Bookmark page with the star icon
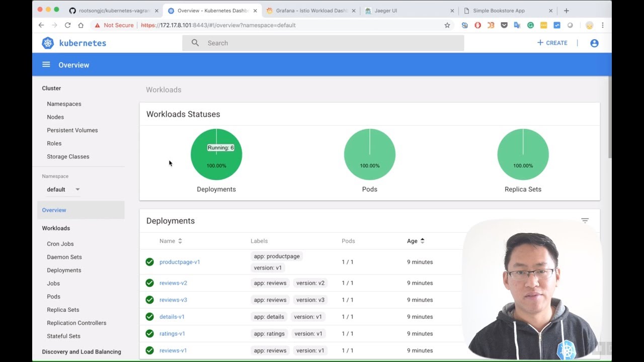Screen dimensions: 644x362 pos(447,25)
